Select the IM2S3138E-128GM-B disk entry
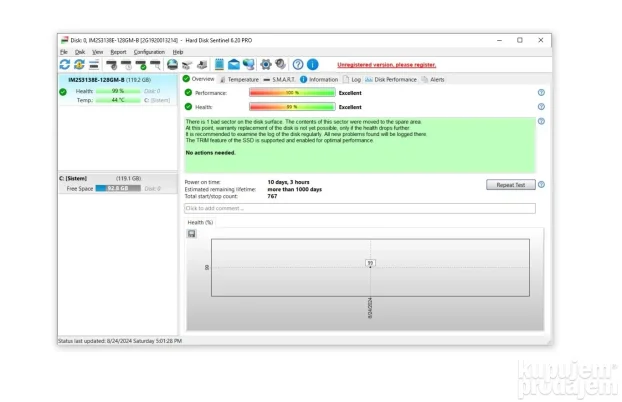This screenshot has width=622, height=402. pyautogui.click(x=108, y=79)
